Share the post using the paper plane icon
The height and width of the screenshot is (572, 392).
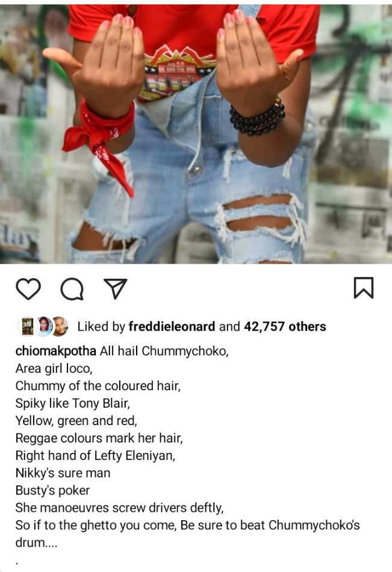tap(116, 288)
